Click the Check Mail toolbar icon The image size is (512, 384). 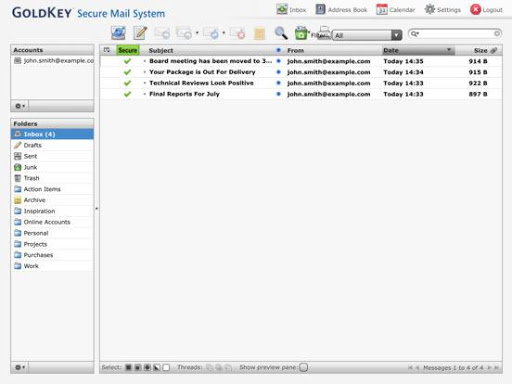coord(118,33)
